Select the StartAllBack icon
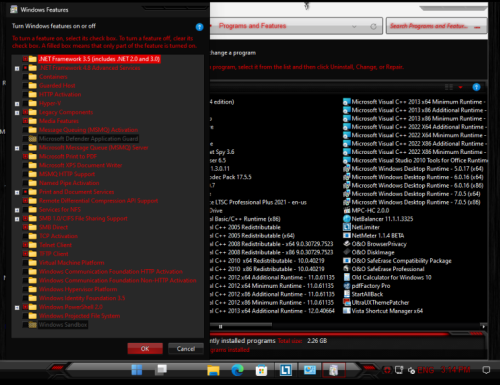 [x=347, y=294]
